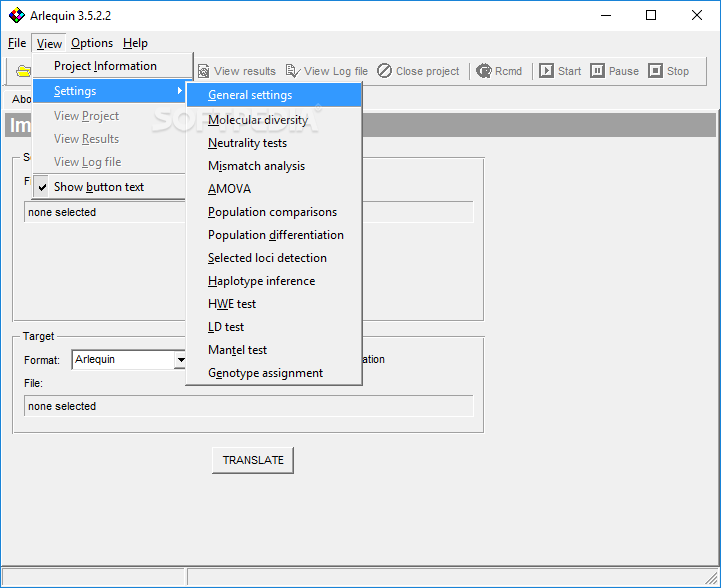This screenshot has height=588, width=721.
Task: Choose Neutrality tests settings
Action: [274, 143]
